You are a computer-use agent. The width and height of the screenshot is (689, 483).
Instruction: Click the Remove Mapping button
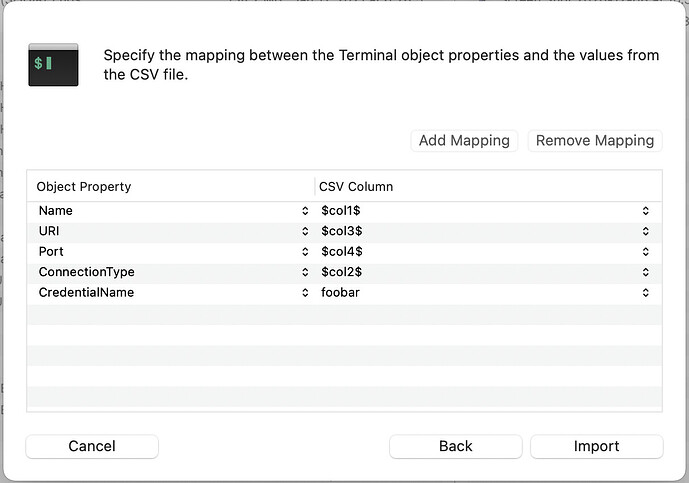[x=594, y=141]
